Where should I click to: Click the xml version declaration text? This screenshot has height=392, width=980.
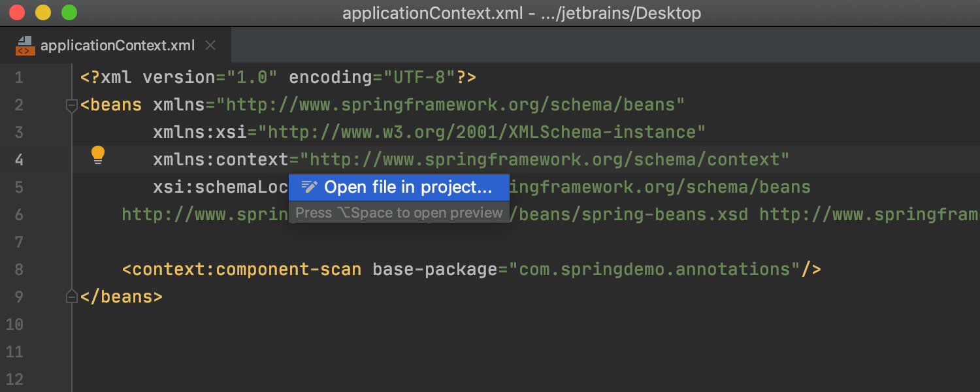click(278, 78)
